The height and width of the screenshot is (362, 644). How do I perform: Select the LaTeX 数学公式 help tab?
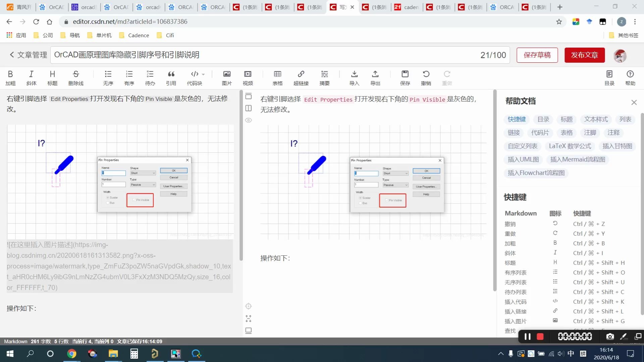(570, 146)
